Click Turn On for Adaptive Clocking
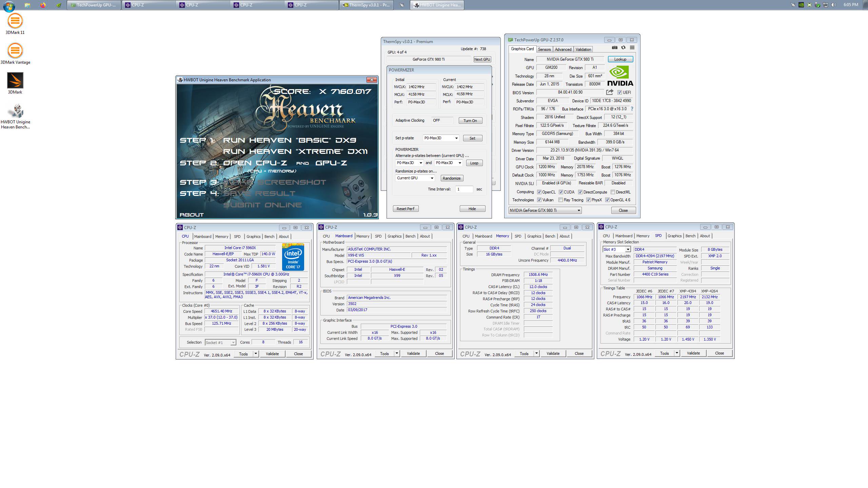Viewport: 868px width, 488px height. (x=470, y=121)
